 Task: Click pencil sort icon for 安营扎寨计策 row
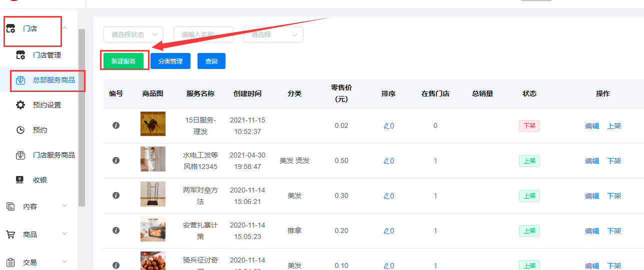(x=386, y=231)
